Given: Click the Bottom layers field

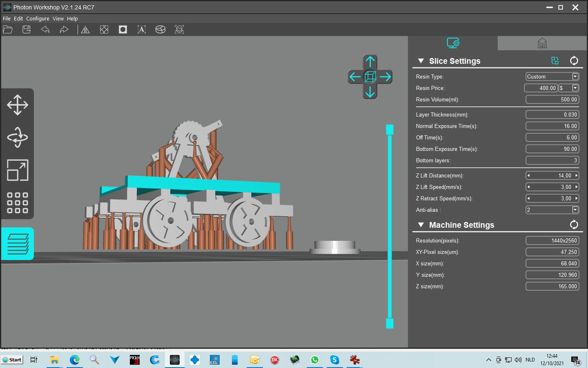Looking at the screenshot, I should point(552,160).
